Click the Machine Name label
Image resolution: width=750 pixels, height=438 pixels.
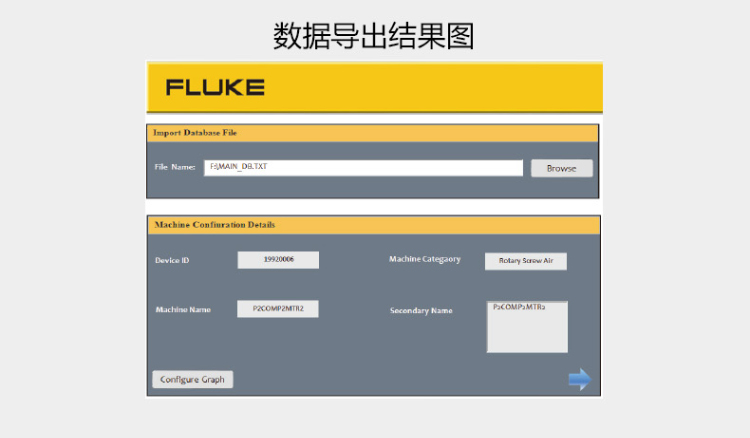[183, 309]
